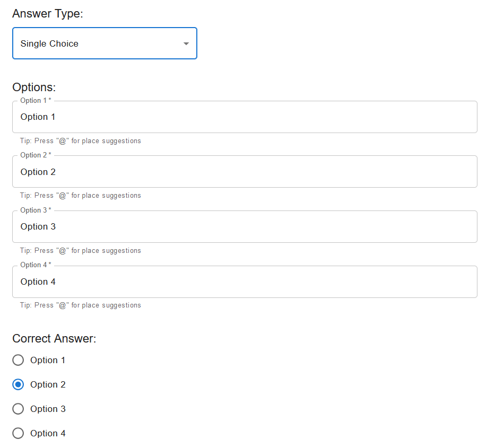Click the 'Option 2 *' floating field label
Screen dimensions: 487x448
(x=36, y=155)
